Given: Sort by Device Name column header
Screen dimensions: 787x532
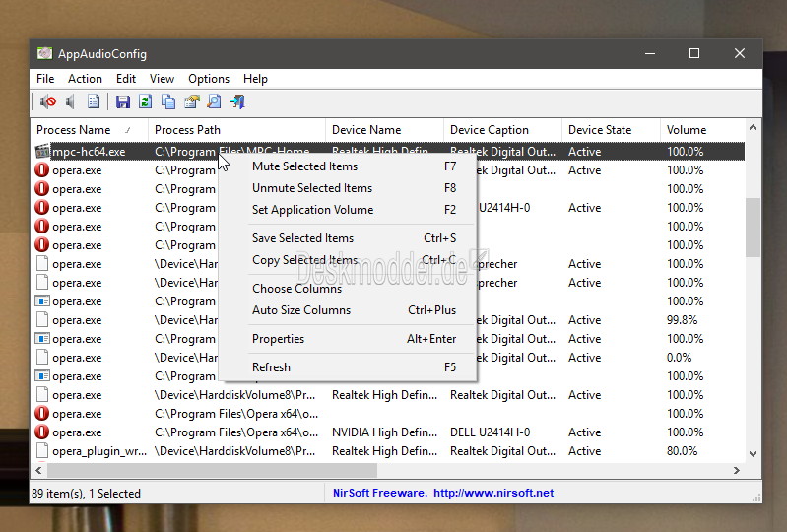Looking at the screenshot, I should coord(384,130).
